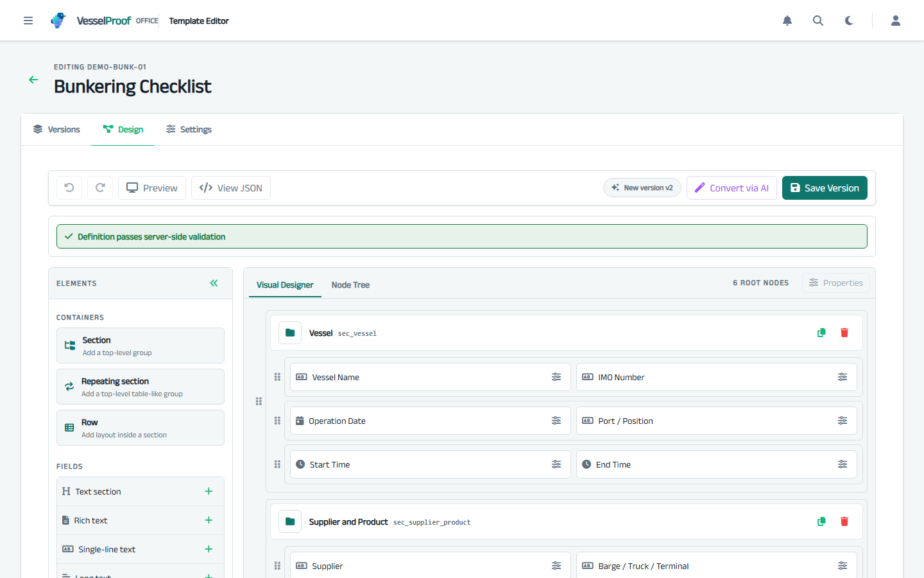Open End Time field settings
The height and width of the screenshot is (578, 924).
pos(843,464)
